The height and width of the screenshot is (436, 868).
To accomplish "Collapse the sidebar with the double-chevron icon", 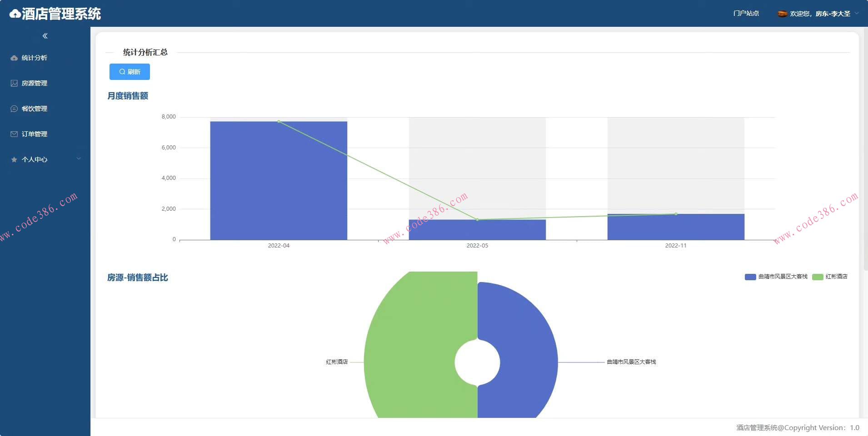I will click(45, 36).
